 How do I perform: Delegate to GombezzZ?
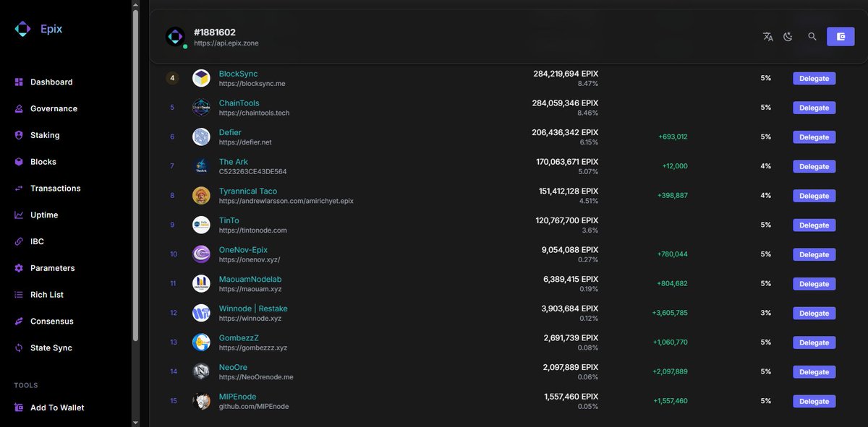[814, 342]
